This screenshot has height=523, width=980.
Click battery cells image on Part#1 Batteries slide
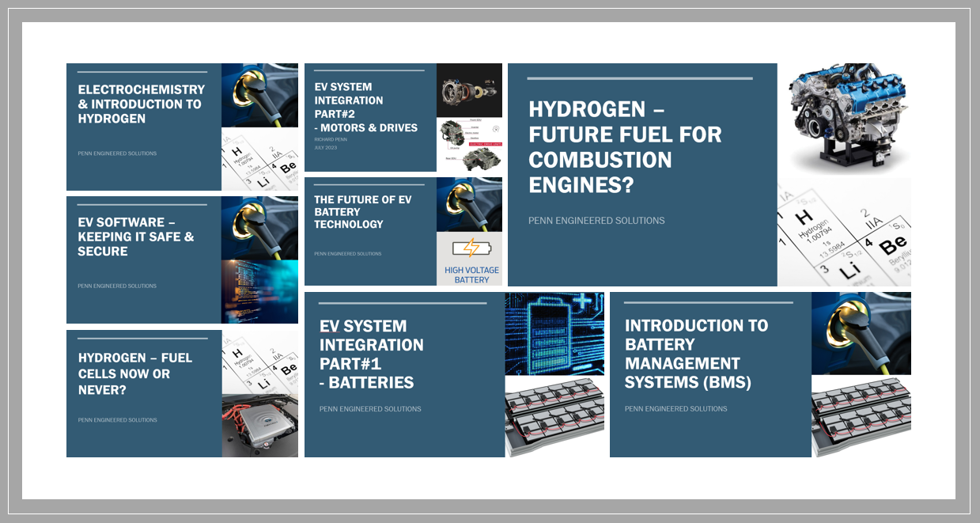[554, 416]
